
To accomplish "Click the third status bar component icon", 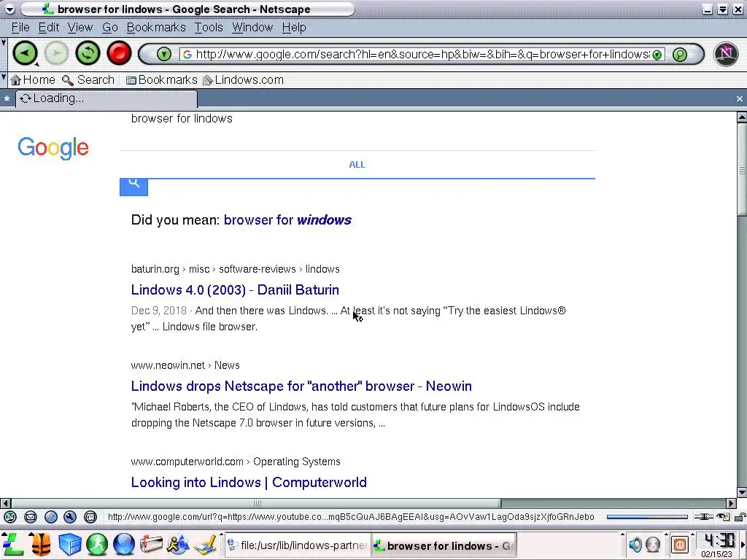I will click(x=50, y=517).
